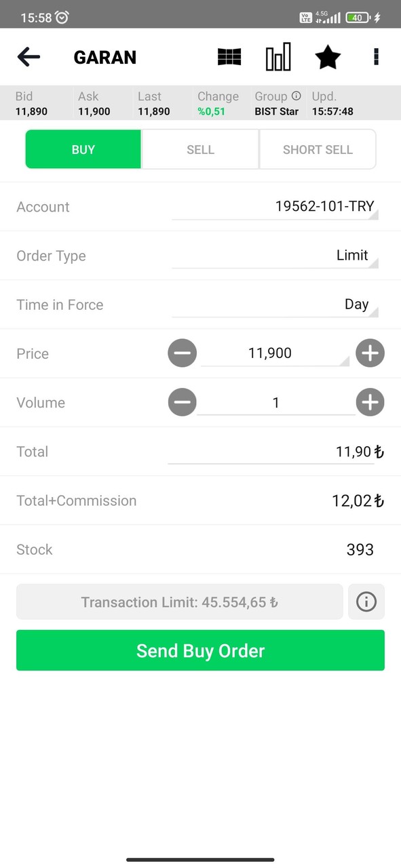
Task: Open the market depth grid icon
Action: pos(229,57)
